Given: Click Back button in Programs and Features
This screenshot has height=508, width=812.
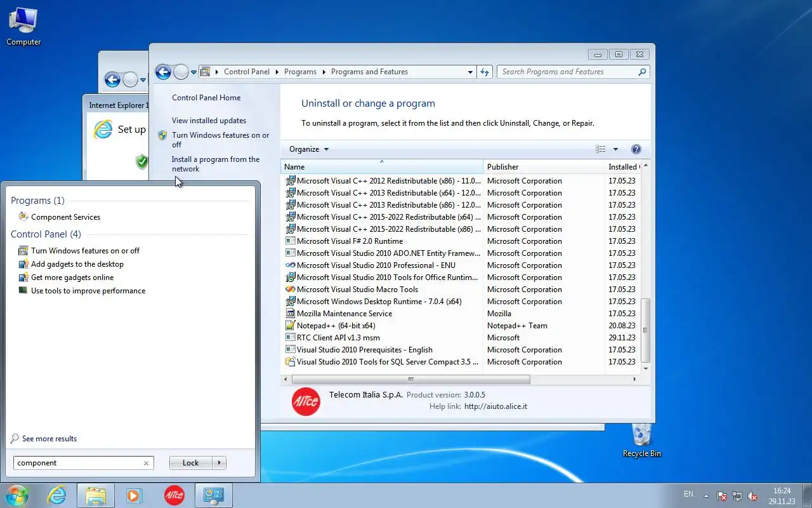Looking at the screenshot, I should pos(163,72).
